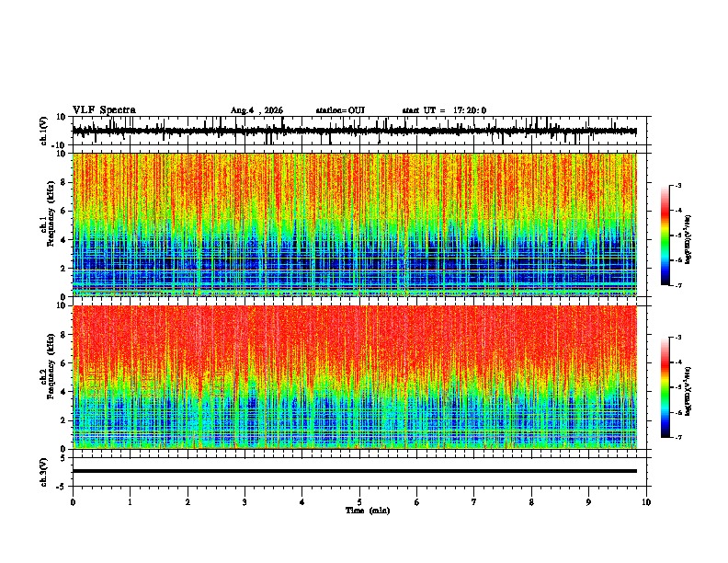The height and width of the screenshot is (563, 728).
Task: Click the "5" tick of ch.3 voltage axis
Action: [63, 458]
